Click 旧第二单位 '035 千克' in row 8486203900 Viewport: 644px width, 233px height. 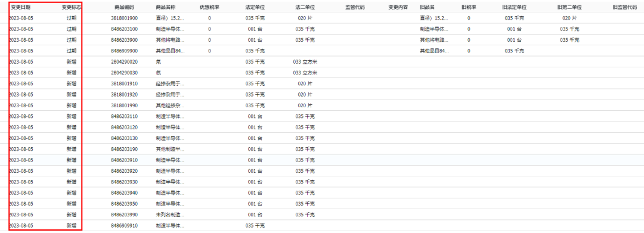(x=569, y=40)
